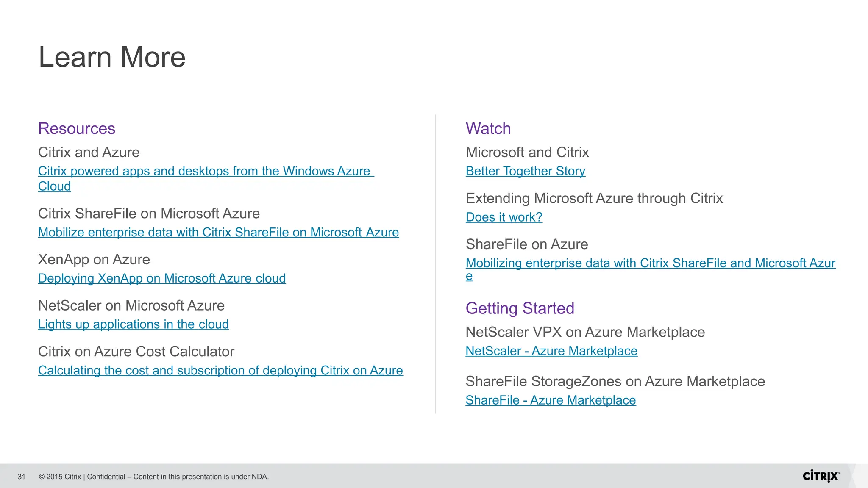
Task: Open Citrix powered apps and desktops link
Action: coord(206,178)
